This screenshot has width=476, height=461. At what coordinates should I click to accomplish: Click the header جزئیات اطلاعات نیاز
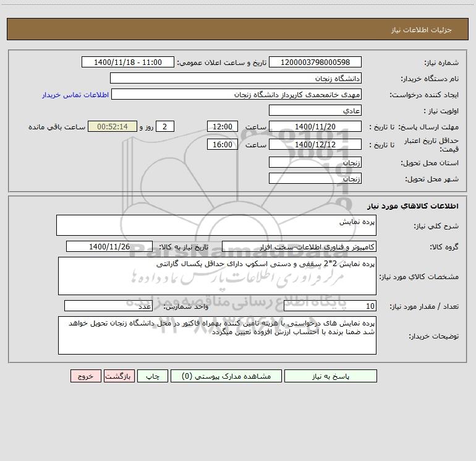[422, 30]
